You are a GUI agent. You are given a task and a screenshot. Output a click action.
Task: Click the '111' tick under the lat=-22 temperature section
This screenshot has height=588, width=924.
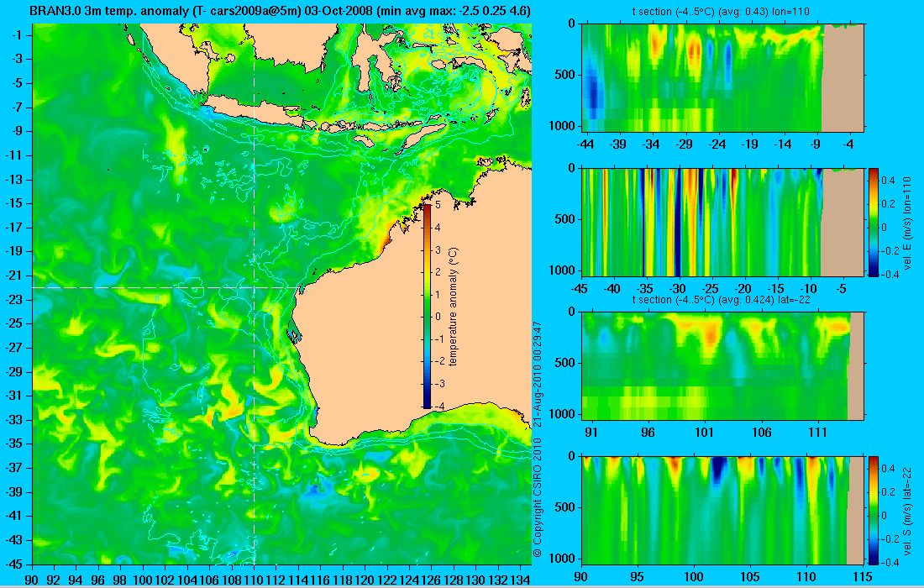[x=818, y=433]
